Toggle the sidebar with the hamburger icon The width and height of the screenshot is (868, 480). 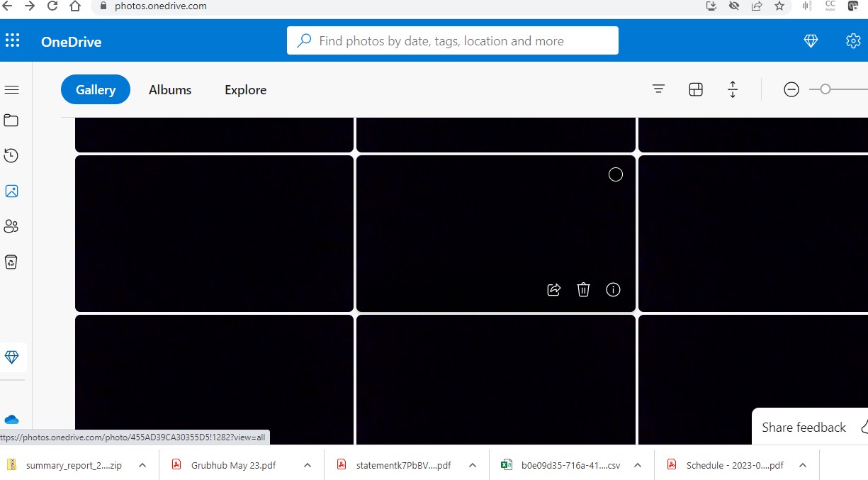tap(11, 89)
